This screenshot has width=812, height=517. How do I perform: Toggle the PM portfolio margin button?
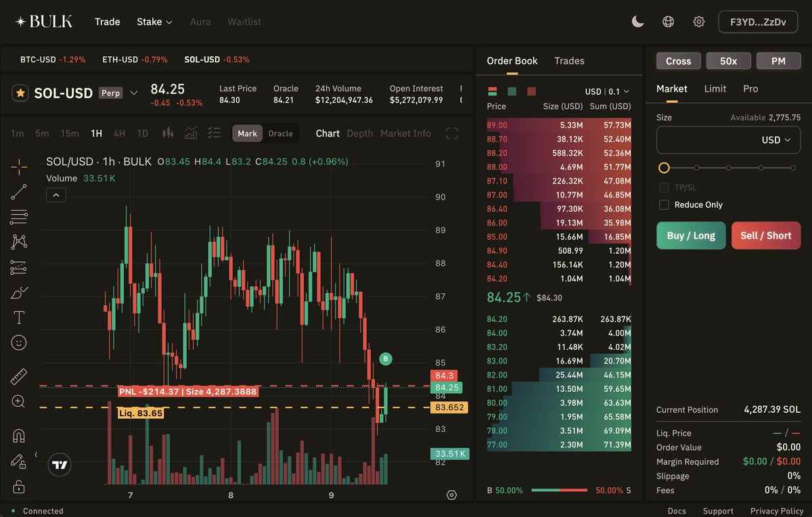click(779, 61)
